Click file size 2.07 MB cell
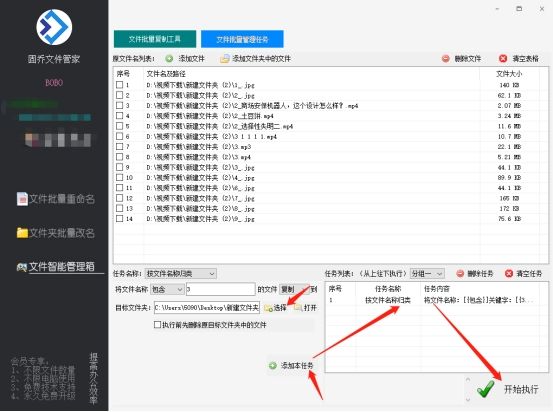Image resolution: width=553 pixels, height=412 pixels. click(x=509, y=105)
